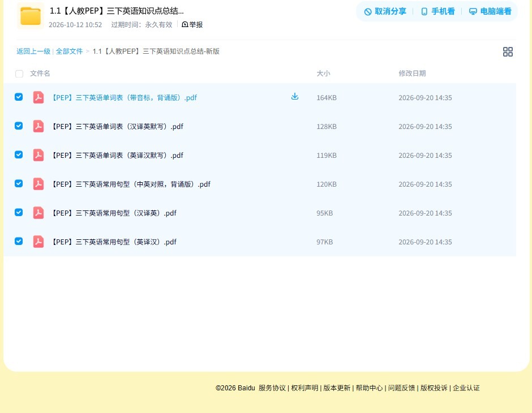Open the 全部文件 breadcrumb link
The height and width of the screenshot is (413, 532).
(69, 51)
